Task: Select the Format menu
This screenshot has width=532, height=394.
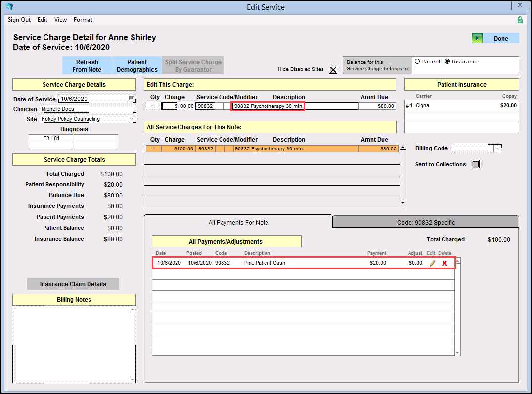Action: tap(83, 20)
